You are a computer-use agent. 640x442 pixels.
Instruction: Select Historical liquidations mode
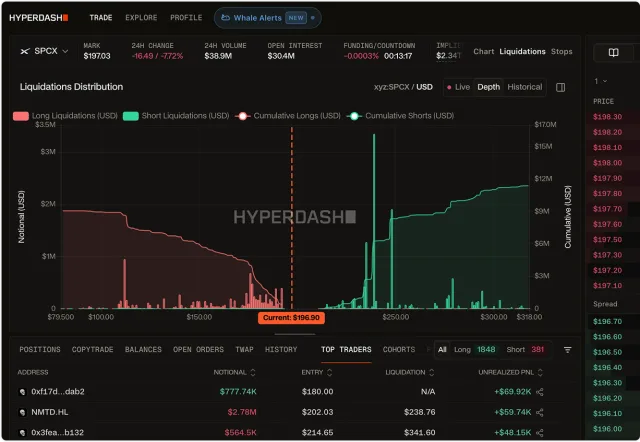[524, 87]
